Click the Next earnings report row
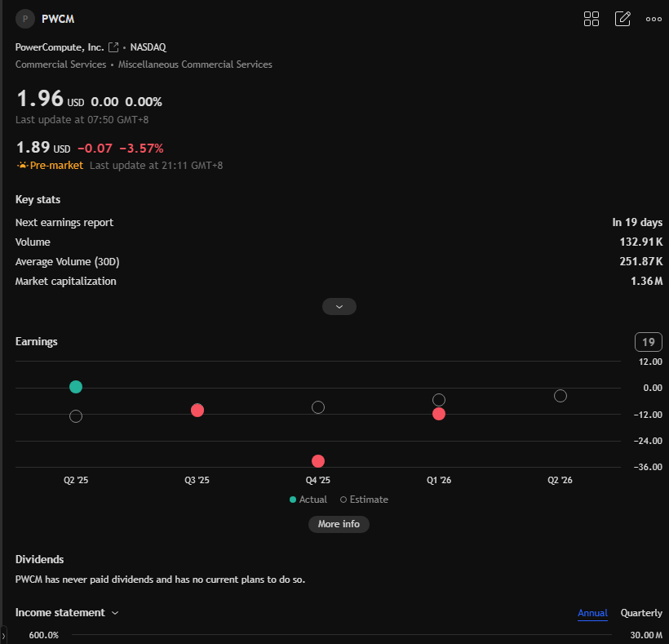 point(339,222)
